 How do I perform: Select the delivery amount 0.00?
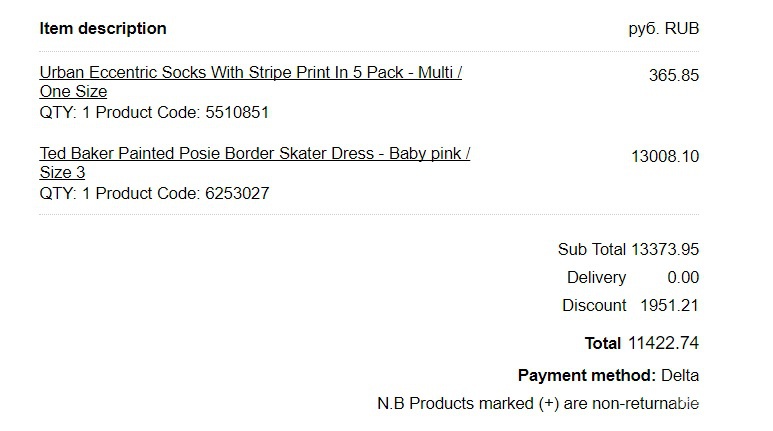click(683, 278)
